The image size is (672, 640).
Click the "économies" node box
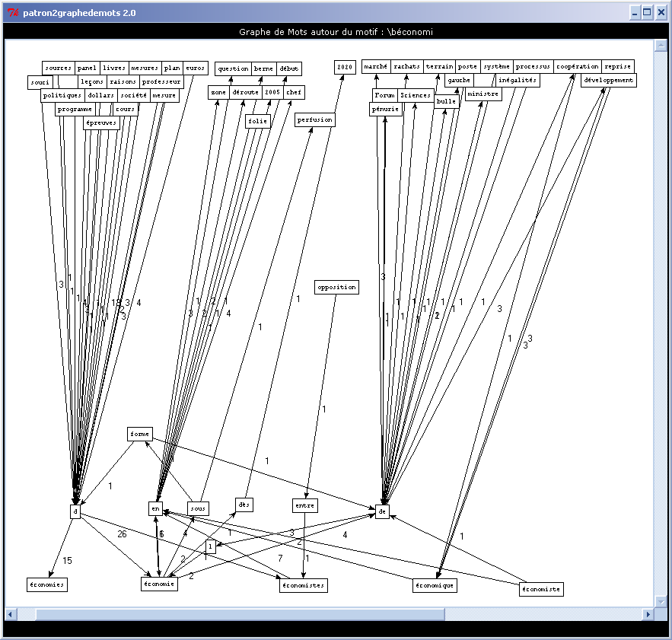(47, 584)
